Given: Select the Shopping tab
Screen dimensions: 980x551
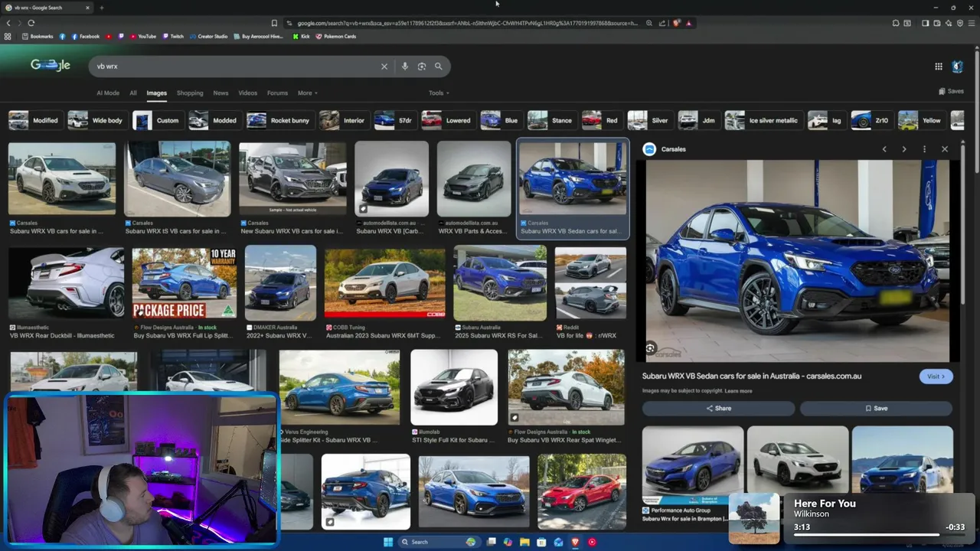Looking at the screenshot, I should point(190,93).
